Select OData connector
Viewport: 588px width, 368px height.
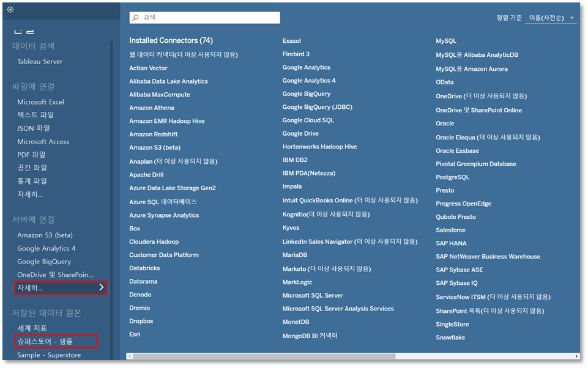click(x=444, y=82)
